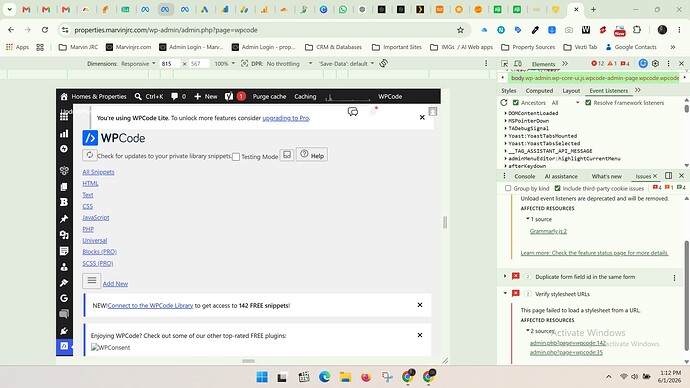This screenshot has height=388, width=690.
Task: Filter snippets by JavaScript link
Action: point(95,217)
